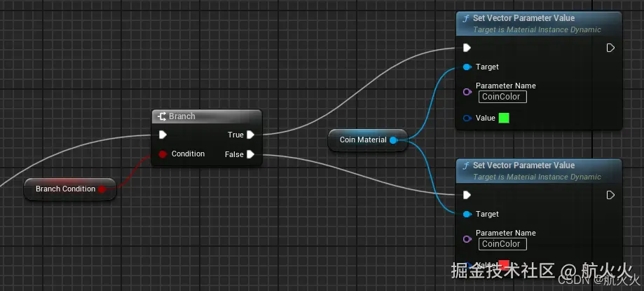Click the Target label on the upper node
The image size is (644, 291).
[x=487, y=67]
